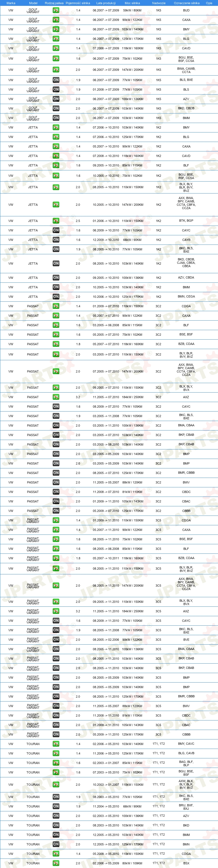Click the Pojemność silnika column header
Image resolution: width=218 pixels, height=868 pixels.
coord(78,3)
